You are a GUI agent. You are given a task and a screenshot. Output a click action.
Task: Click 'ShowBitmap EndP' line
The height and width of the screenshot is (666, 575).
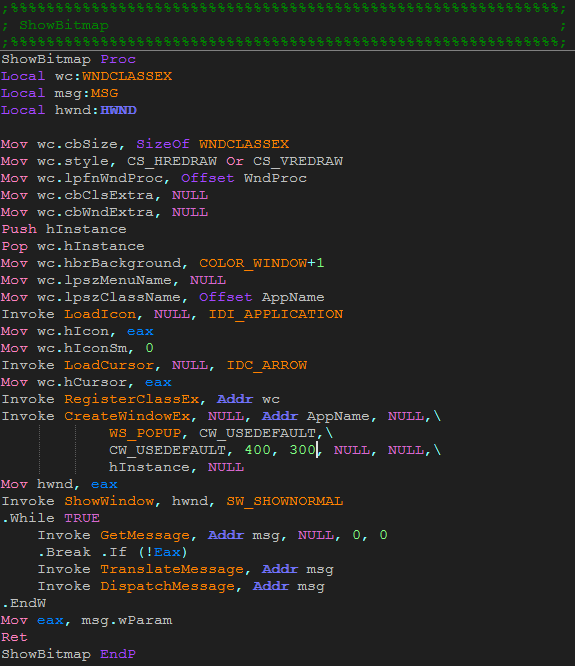tap(68, 654)
